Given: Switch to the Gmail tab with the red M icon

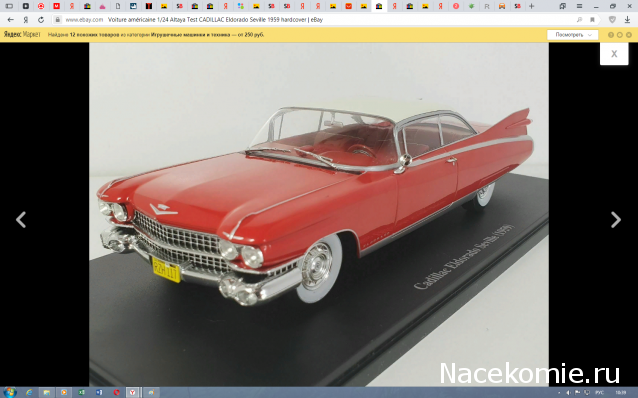Looking at the screenshot, I should 57,6.
